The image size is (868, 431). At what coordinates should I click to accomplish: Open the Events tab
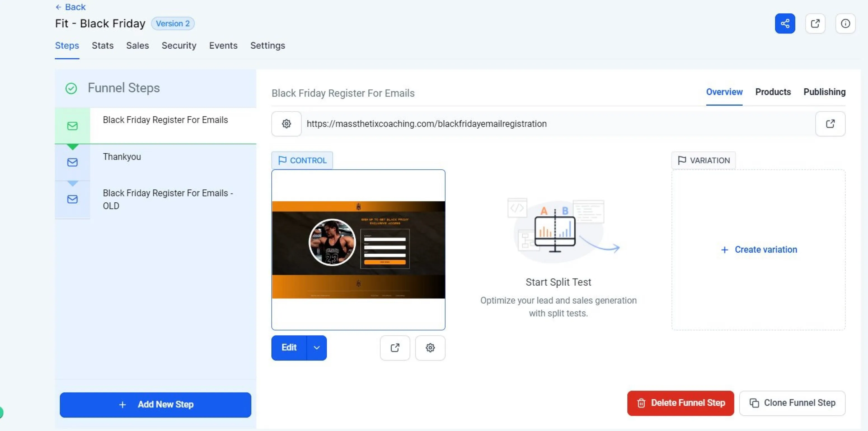click(x=223, y=46)
